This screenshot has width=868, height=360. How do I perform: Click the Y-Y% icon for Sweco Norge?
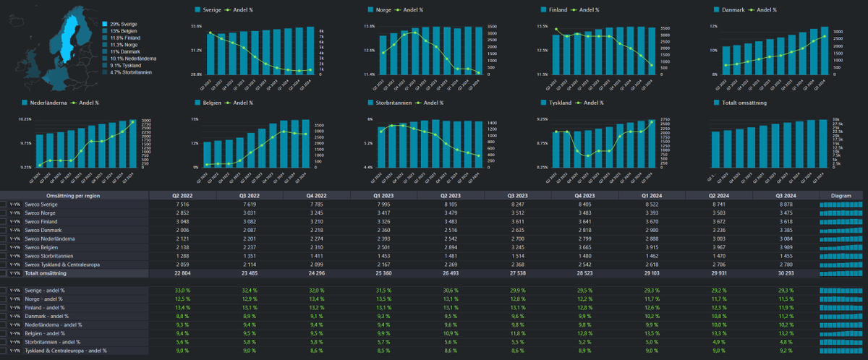[x=15, y=213]
